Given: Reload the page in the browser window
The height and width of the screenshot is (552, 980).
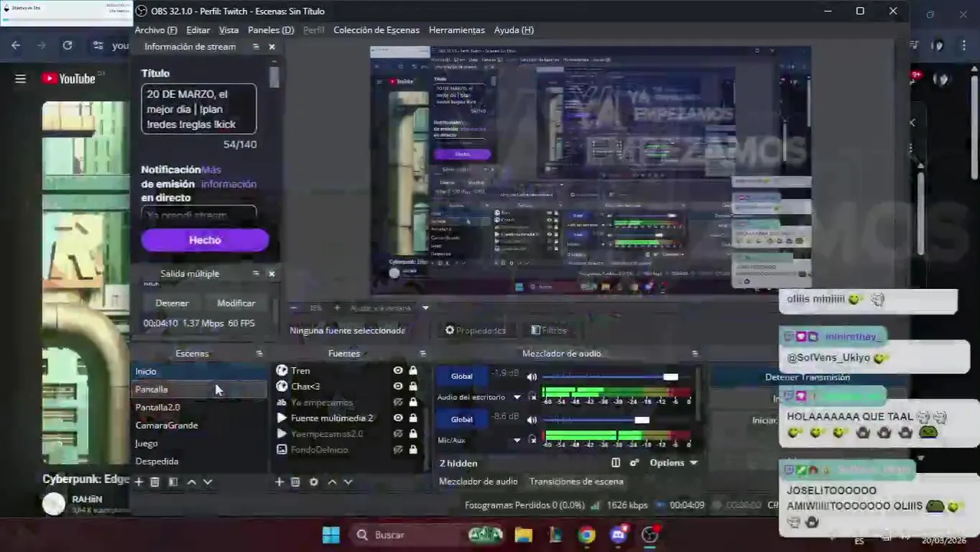Looking at the screenshot, I should 67,46.
